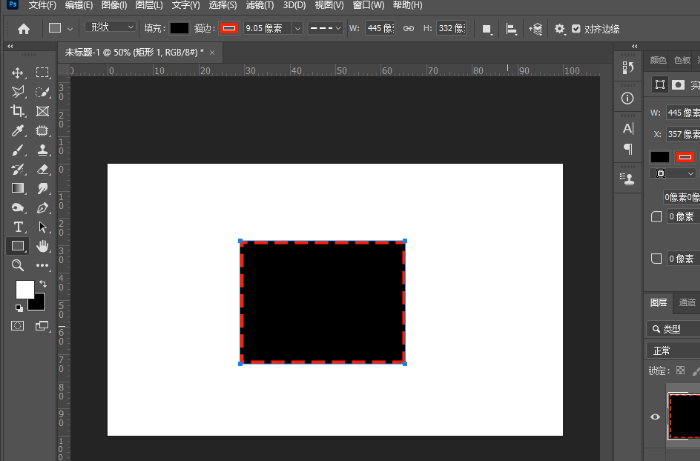Reset default foreground and background colors

pos(19,308)
